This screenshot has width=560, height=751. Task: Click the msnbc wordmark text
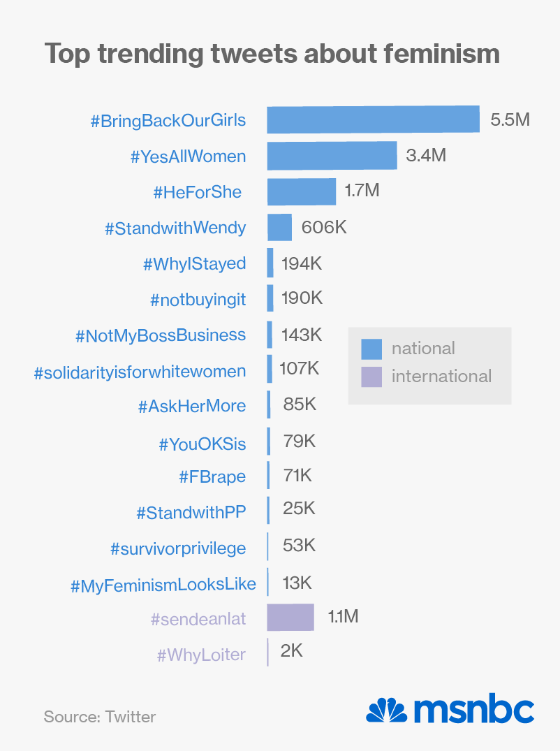tap(474, 710)
